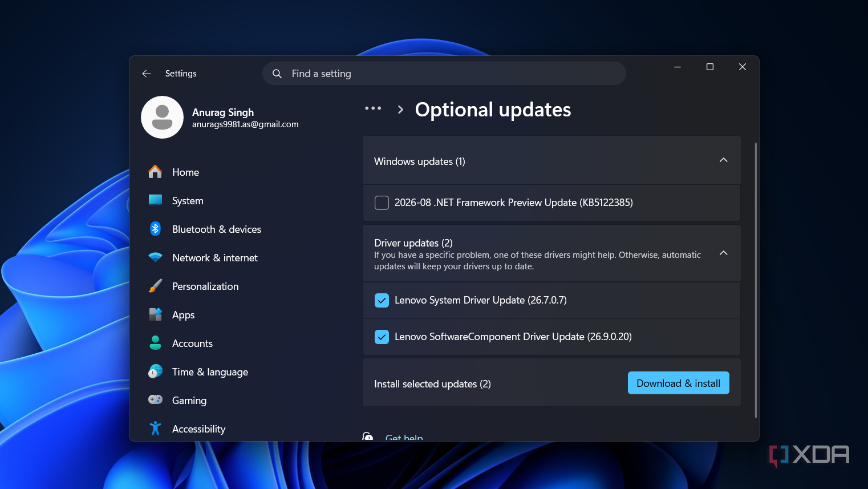Viewport: 868px width, 489px height.
Task: Open Apps settings
Action: (x=183, y=315)
